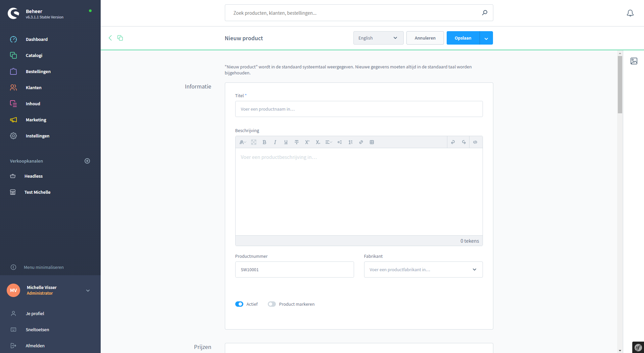Image resolution: width=644 pixels, height=353 pixels.
Task: Click the bold formatting icon
Action: (x=264, y=142)
